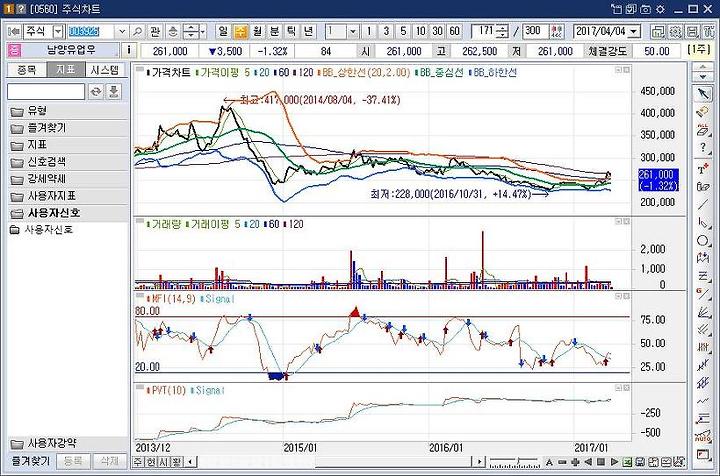
Task: Expand the 강세약세 folder
Action: coord(68,179)
